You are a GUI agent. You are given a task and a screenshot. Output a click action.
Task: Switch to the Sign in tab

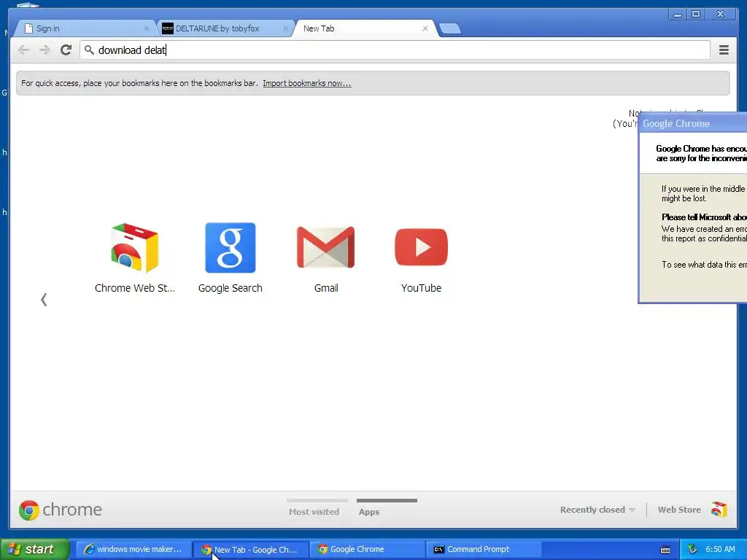tap(85, 28)
